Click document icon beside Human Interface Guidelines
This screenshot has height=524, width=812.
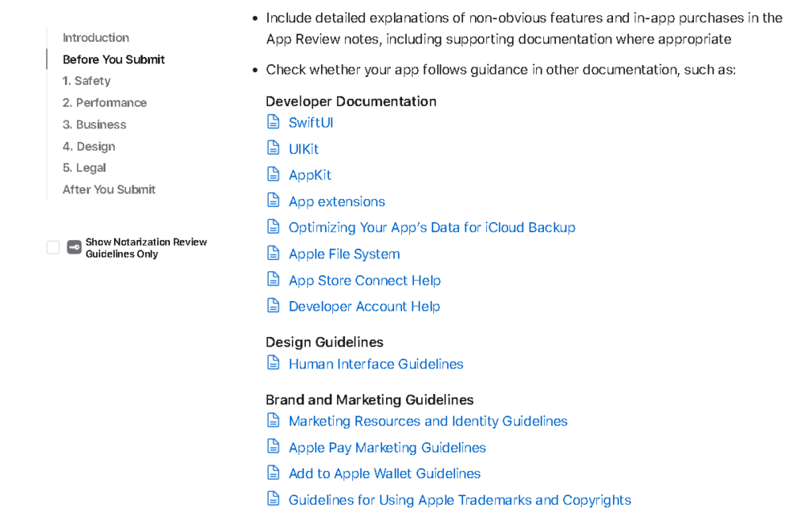click(x=273, y=363)
